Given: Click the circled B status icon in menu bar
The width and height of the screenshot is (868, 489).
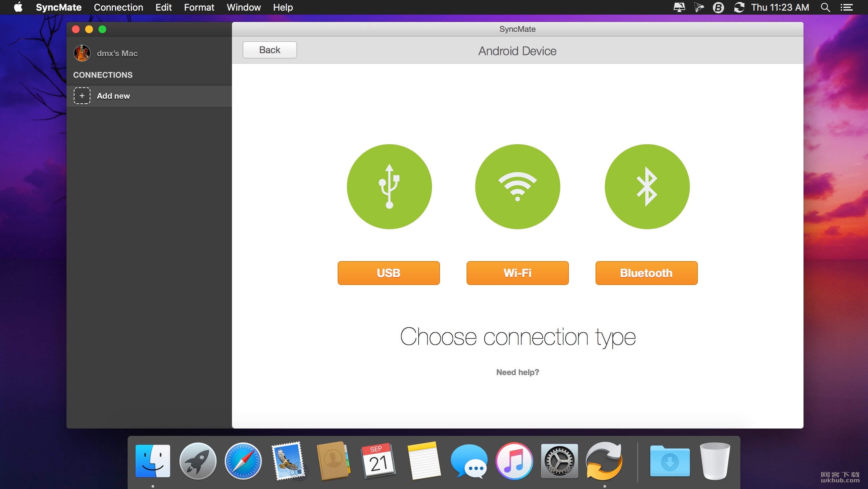Looking at the screenshot, I should 718,7.
